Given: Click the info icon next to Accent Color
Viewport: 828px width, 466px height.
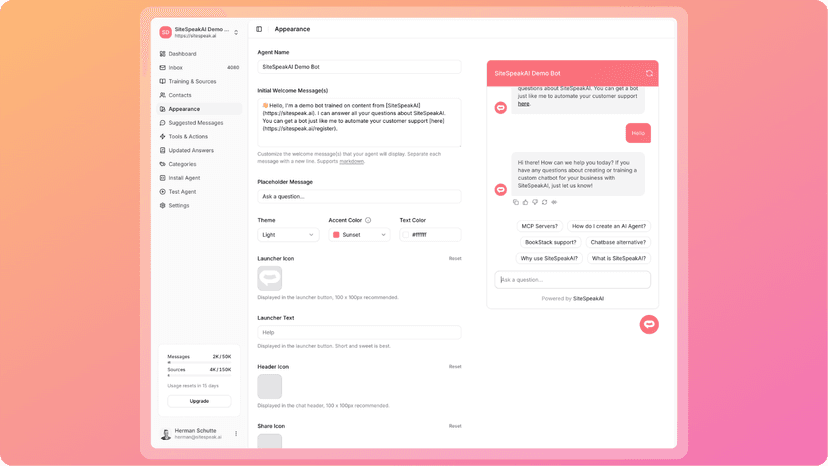Looking at the screenshot, I should coord(368,220).
